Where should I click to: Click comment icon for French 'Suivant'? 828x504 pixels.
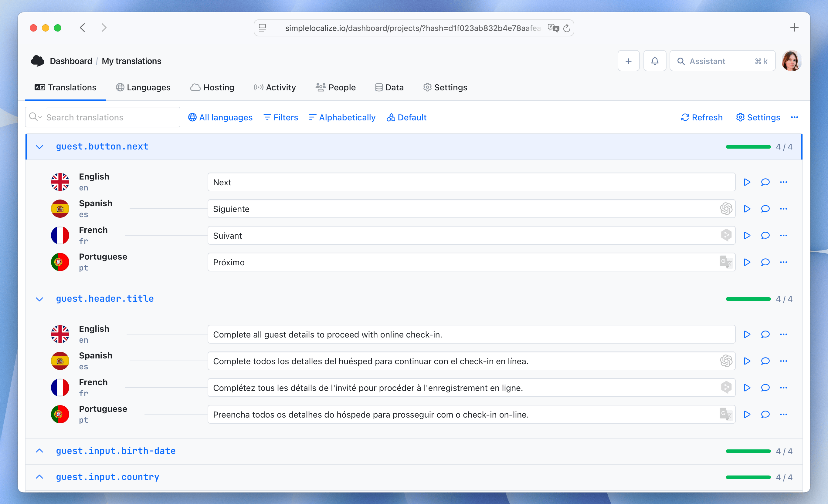[x=765, y=235]
